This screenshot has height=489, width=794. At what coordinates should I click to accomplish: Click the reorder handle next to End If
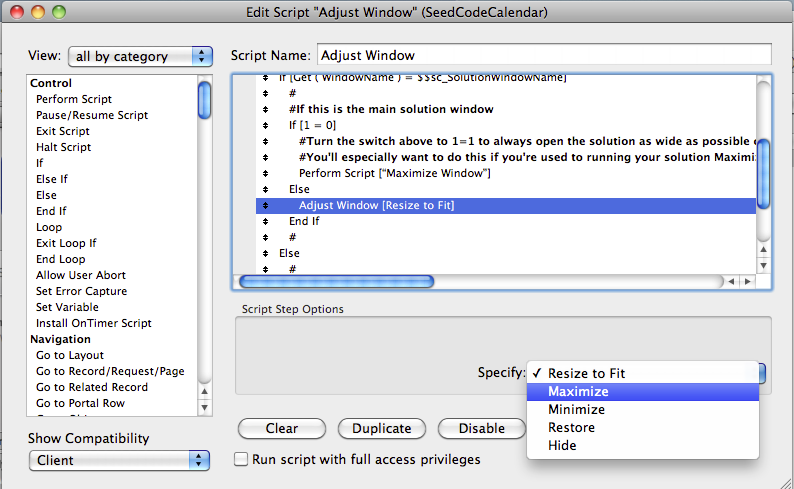click(265, 222)
